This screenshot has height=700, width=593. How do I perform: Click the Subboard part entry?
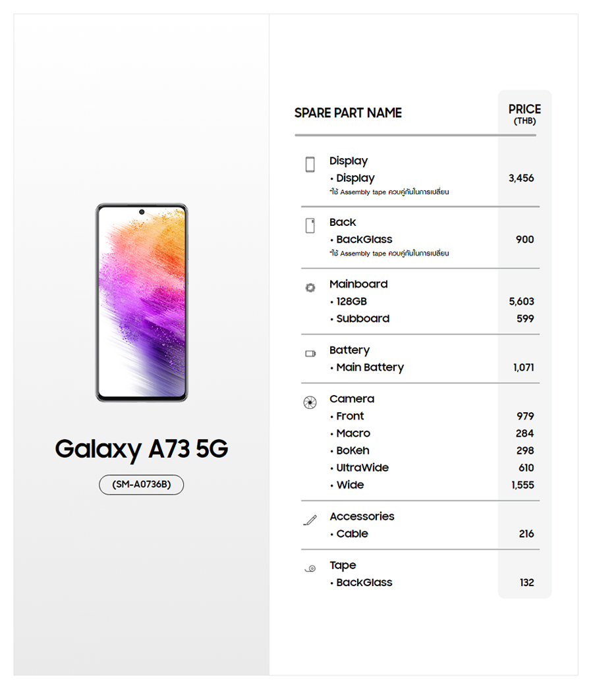[362, 319]
